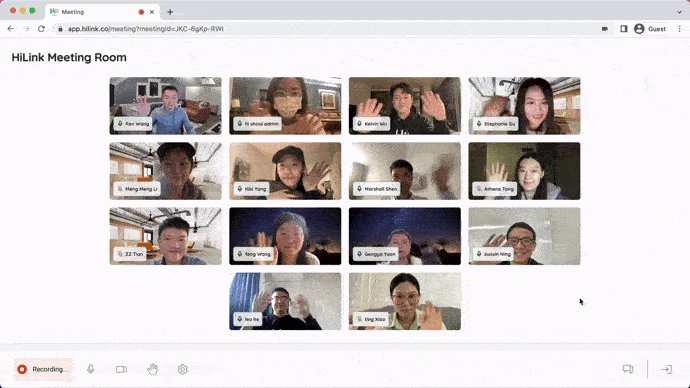Screen dimensions: 690x388
Task: Go back in browser history
Action: 11,29
